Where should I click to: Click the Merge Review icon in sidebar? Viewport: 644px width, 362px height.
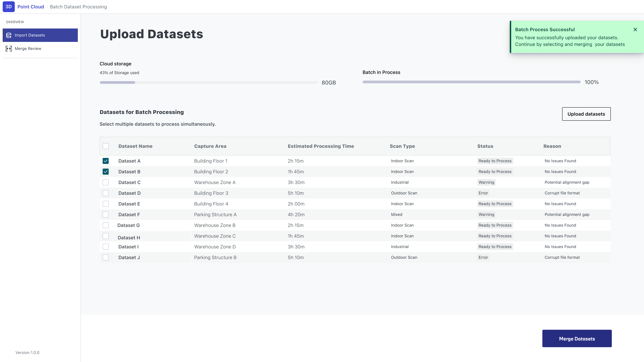(9, 48)
